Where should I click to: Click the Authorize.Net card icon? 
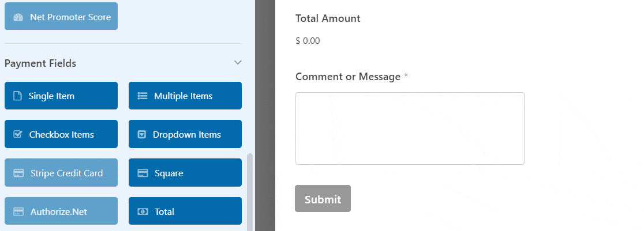coord(18,212)
